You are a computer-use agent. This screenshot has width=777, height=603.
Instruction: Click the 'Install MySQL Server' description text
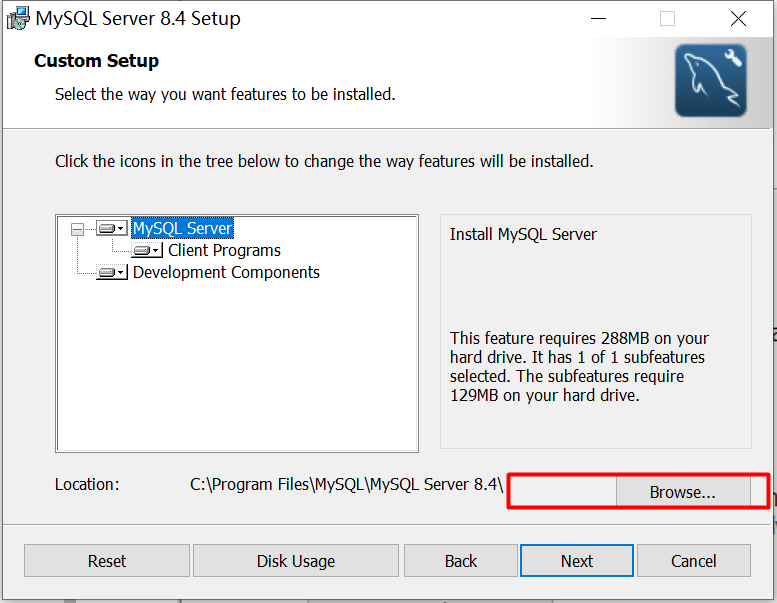(523, 234)
